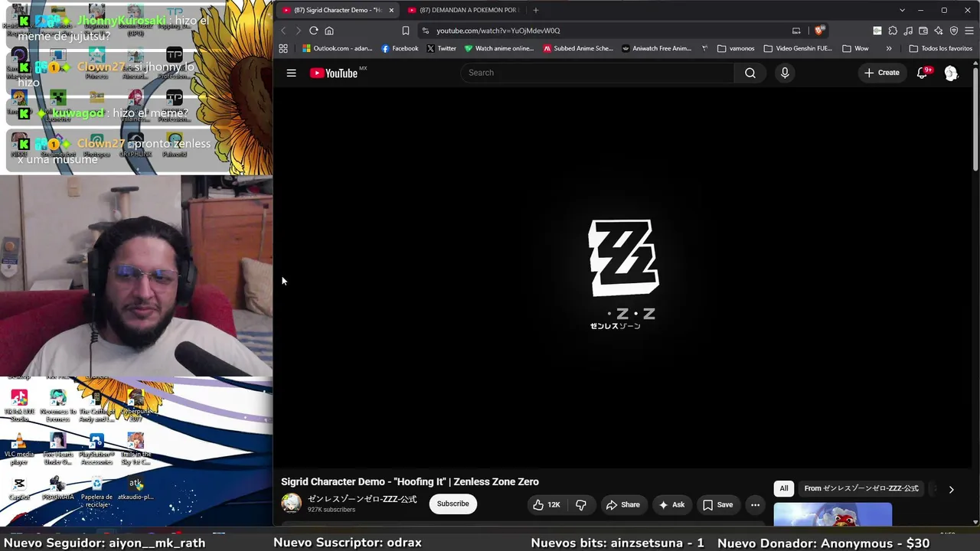Open Cyberpunk 2077 desktop shortcut
This screenshot has width=980, height=551.
pyautogui.click(x=136, y=406)
